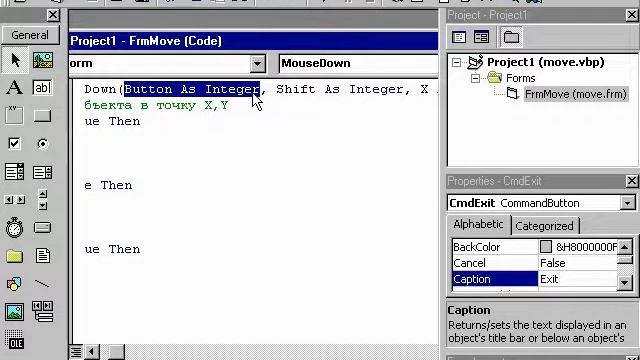Click View Object icon in Project panel

[x=482, y=37]
